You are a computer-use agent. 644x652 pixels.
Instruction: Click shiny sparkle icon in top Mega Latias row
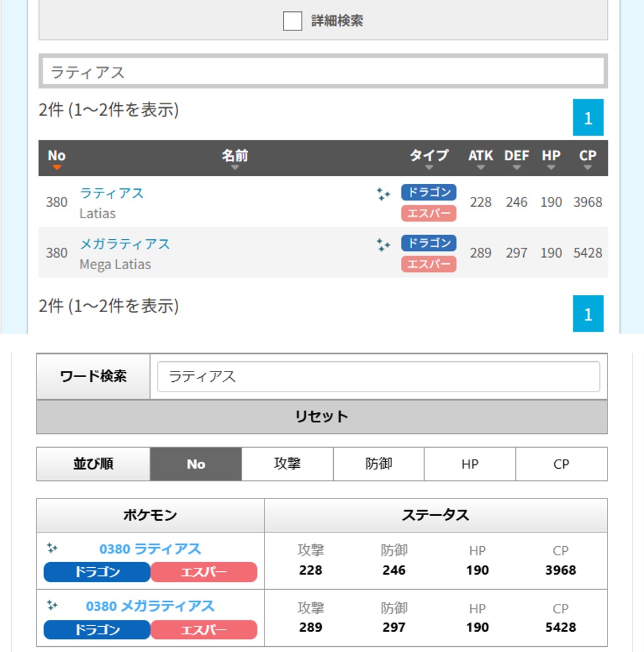coord(383,246)
